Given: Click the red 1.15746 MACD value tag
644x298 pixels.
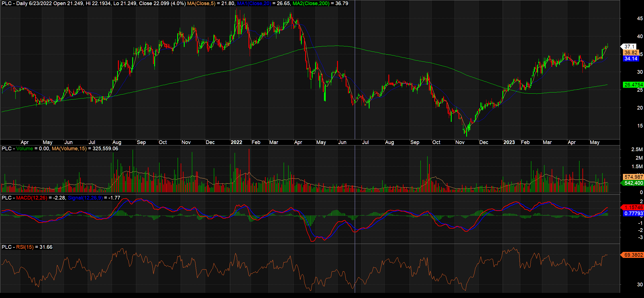Looking at the screenshot, I should (633, 207).
